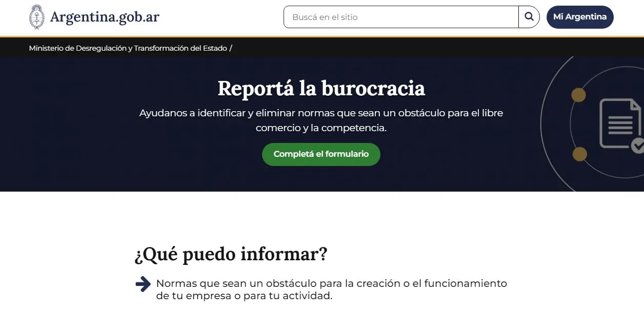Click the banner subtitle about libre comercio
Image resolution: width=644 pixels, height=312 pixels.
[321, 120]
